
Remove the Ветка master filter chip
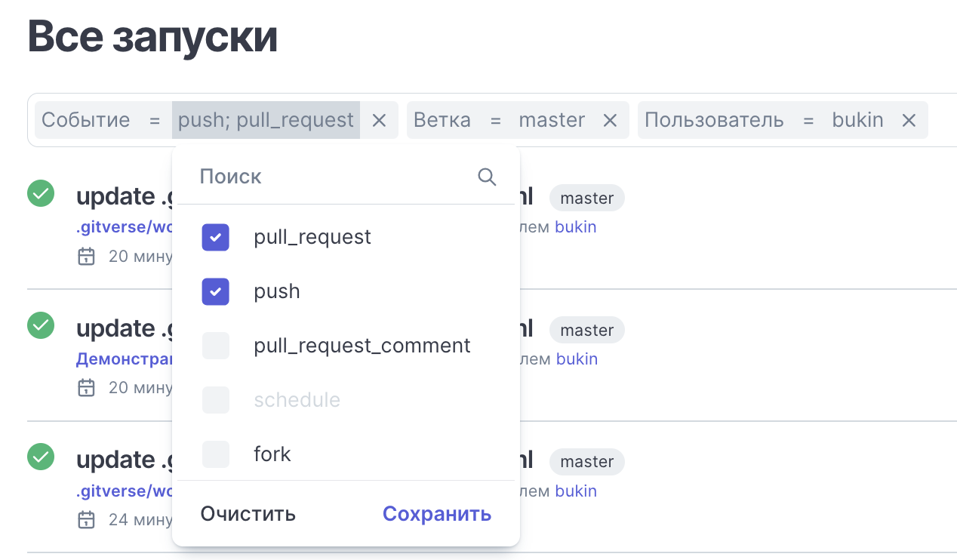coord(610,120)
